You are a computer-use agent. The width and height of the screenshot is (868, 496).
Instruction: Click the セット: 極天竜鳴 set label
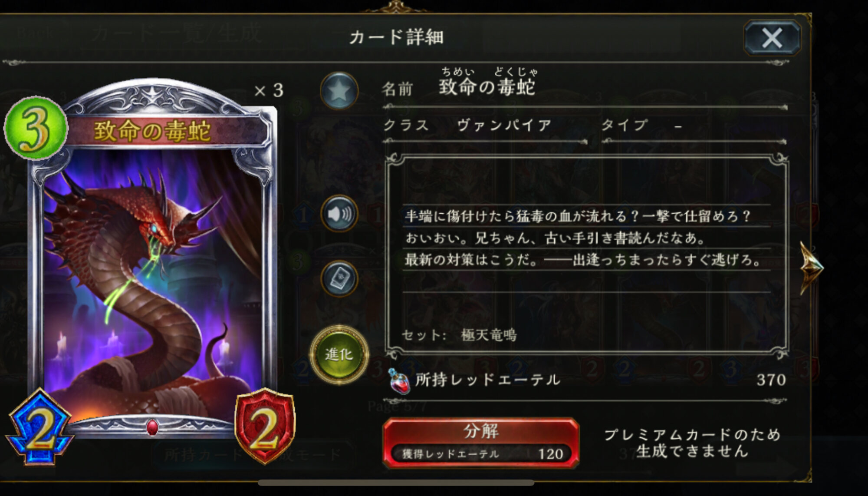point(459,335)
